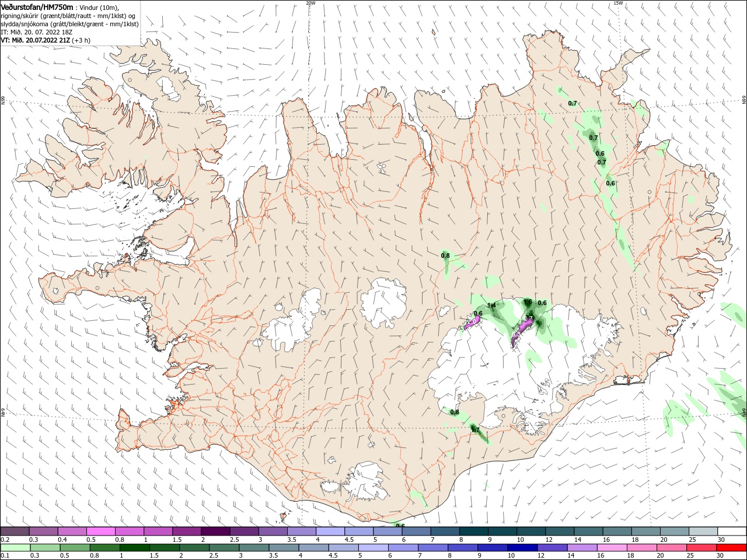Screen dimensions: 747x560
Task: Click the 2–2.5 lower legend swatch
Action: (194, 547)
